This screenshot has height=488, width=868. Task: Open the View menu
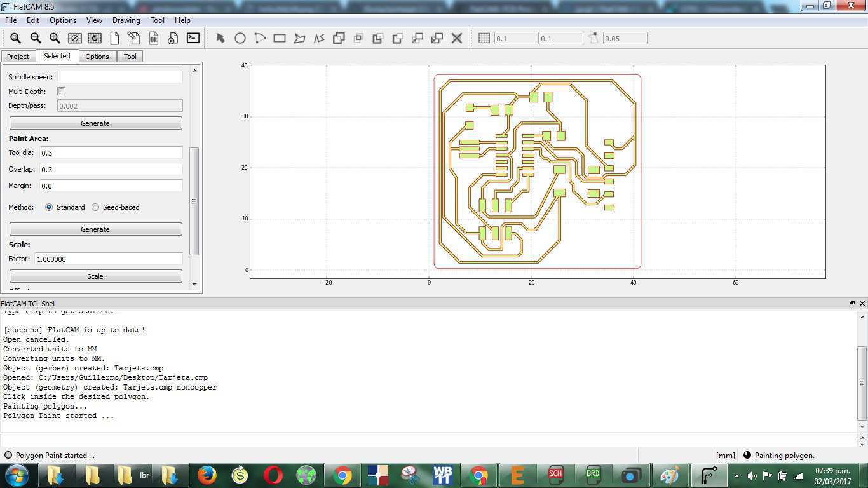(94, 20)
